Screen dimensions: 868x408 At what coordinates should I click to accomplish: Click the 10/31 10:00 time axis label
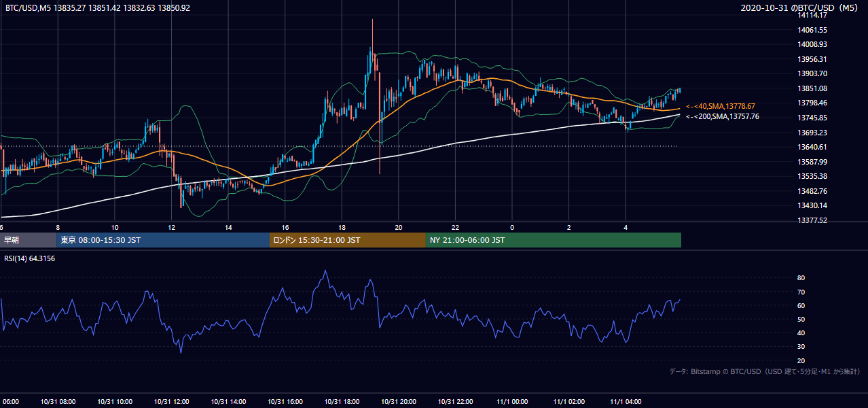tap(115, 402)
